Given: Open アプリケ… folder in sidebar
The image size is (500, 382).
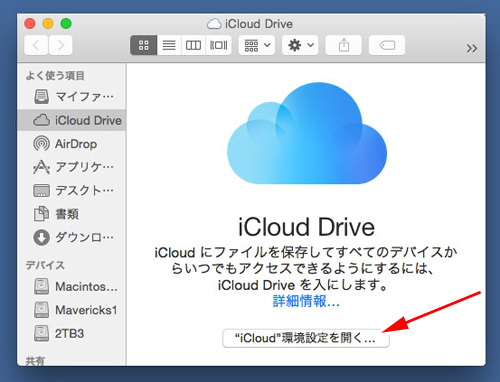Looking at the screenshot, I should (72, 167).
